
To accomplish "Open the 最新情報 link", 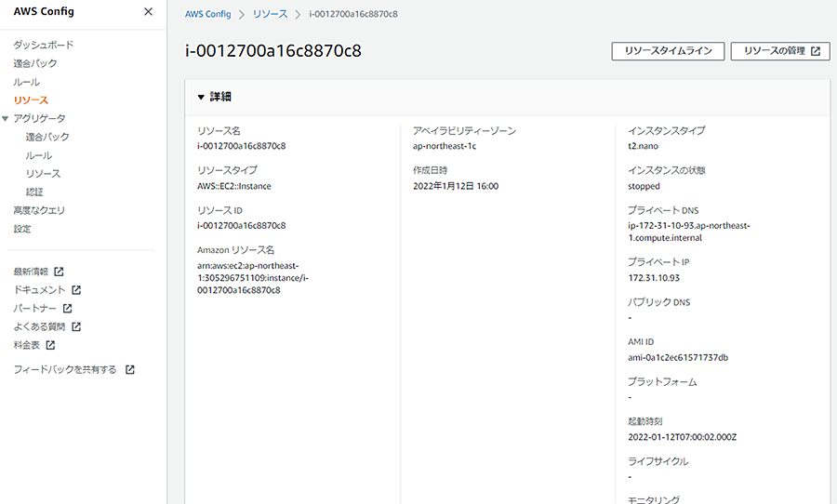I will pyautogui.click(x=31, y=272).
